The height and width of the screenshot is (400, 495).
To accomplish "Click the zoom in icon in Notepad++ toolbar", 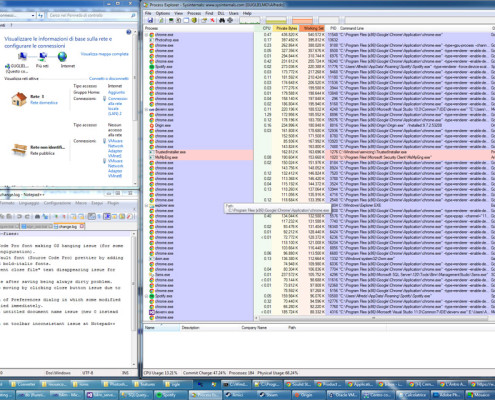I will click(56, 217).
